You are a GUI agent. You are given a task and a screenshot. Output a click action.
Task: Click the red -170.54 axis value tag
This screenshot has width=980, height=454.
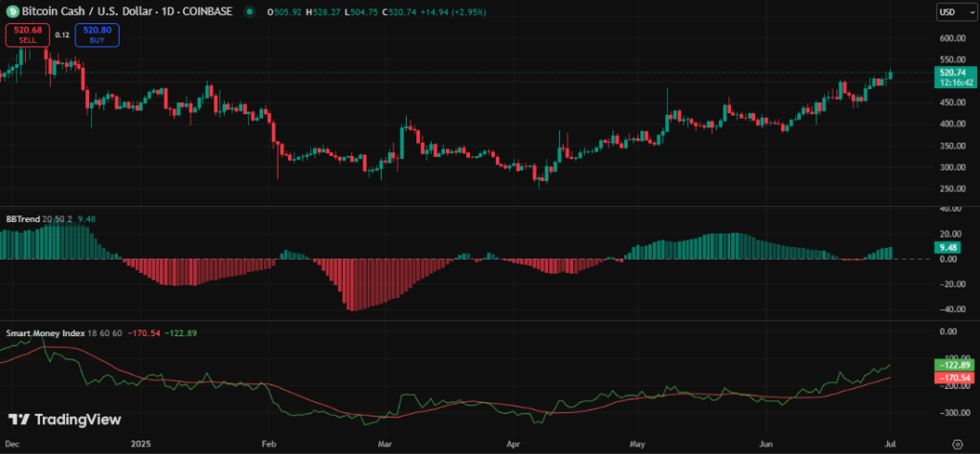(953, 377)
